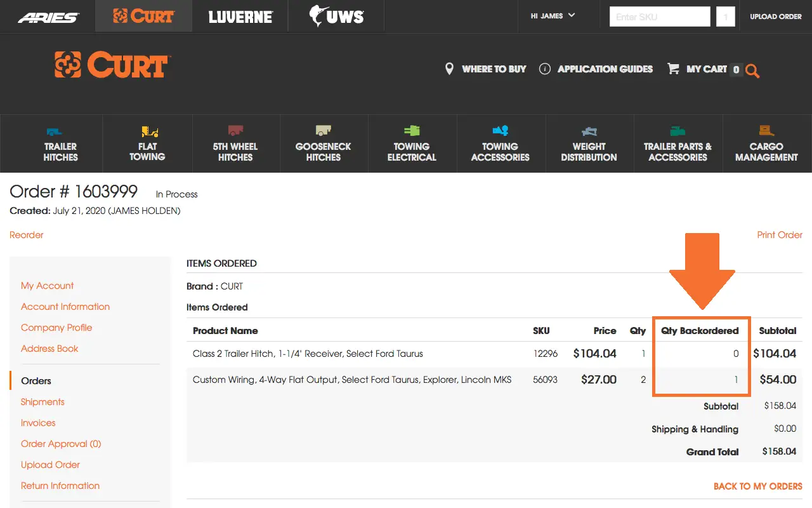Switch to the LUVERNE brand tab
The width and height of the screenshot is (812, 508).
click(240, 17)
